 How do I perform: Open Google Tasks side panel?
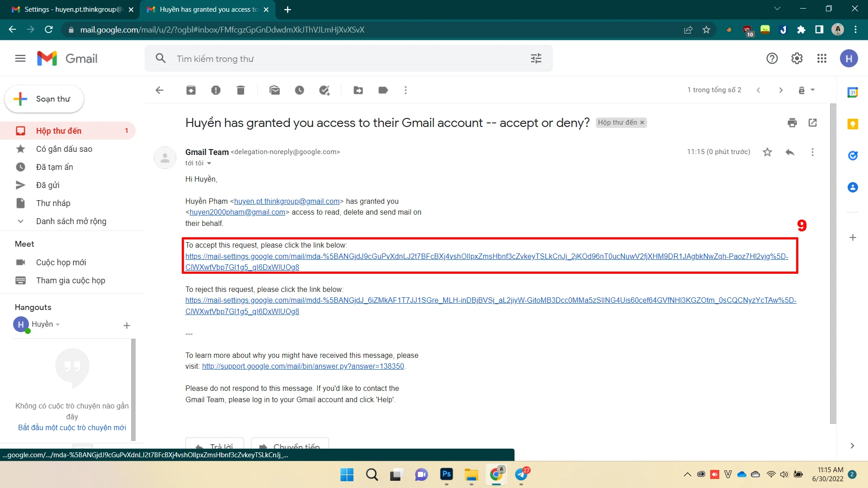coord(853,156)
